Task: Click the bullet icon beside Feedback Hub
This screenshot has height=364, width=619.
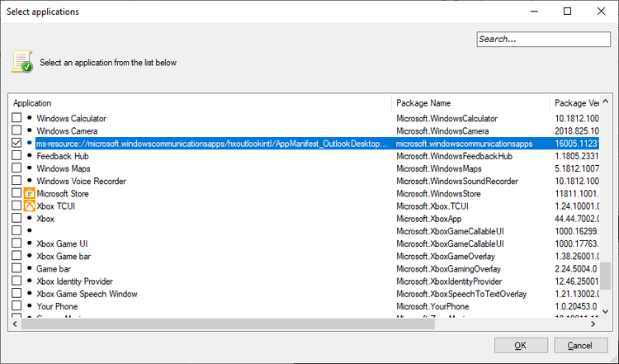Action: (30, 156)
